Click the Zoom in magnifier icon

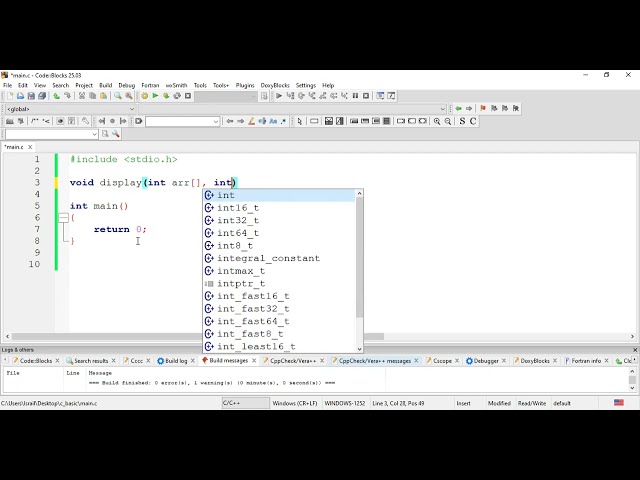coord(437,121)
